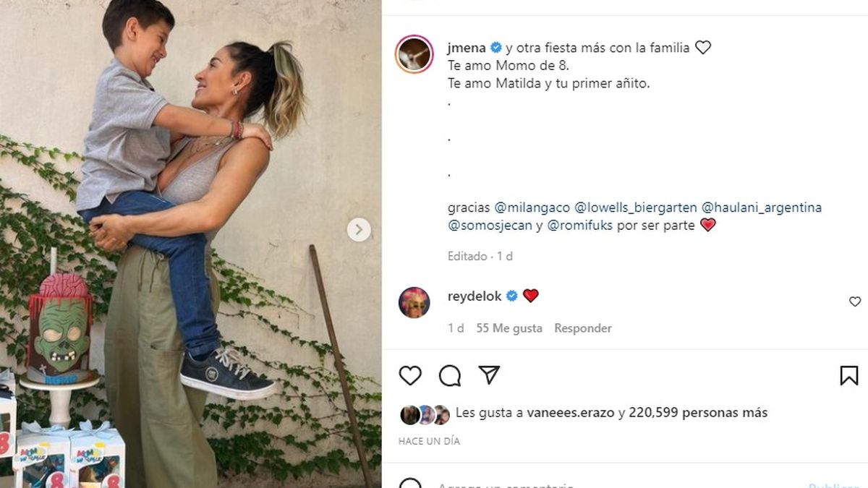This screenshot has width=868, height=488.
Task: Go to next photo with the arrow
Action: 359,230
